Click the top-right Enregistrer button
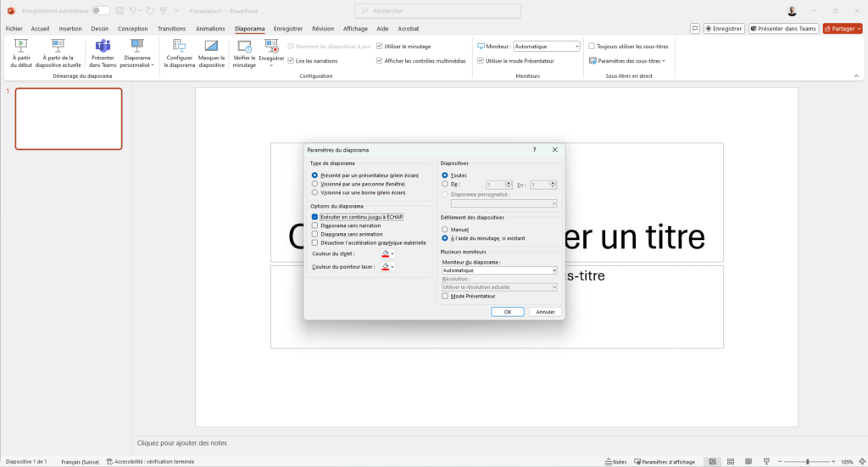Image resolution: width=868 pixels, height=467 pixels. [x=724, y=28]
